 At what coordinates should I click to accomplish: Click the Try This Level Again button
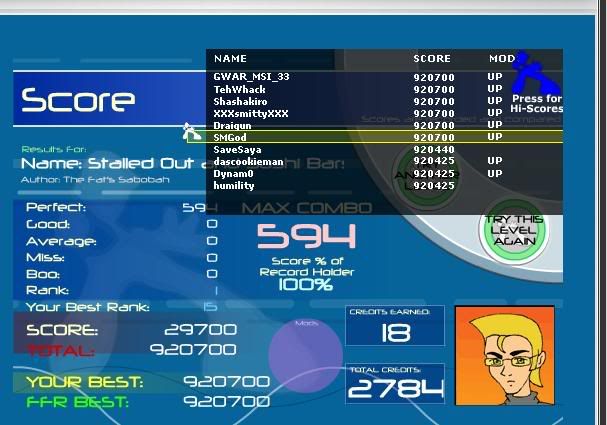tap(512, 229)
